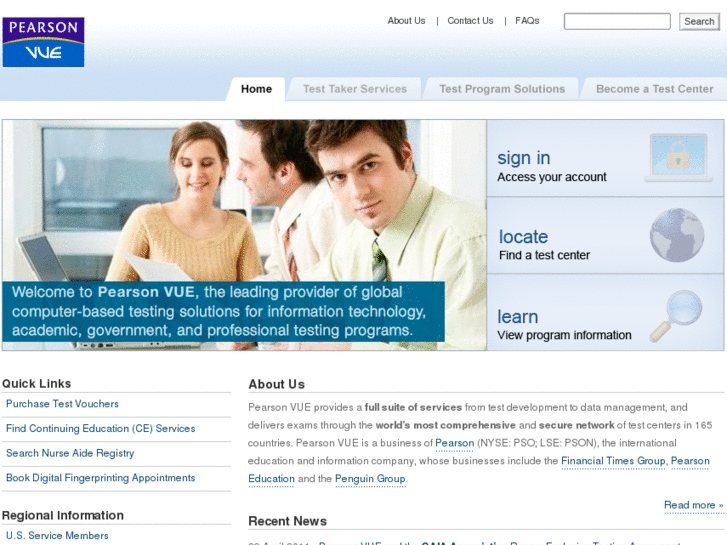Screen dimensions: 727x545
Task: Follow the Financial Times Group link
Action: point(613,461)
